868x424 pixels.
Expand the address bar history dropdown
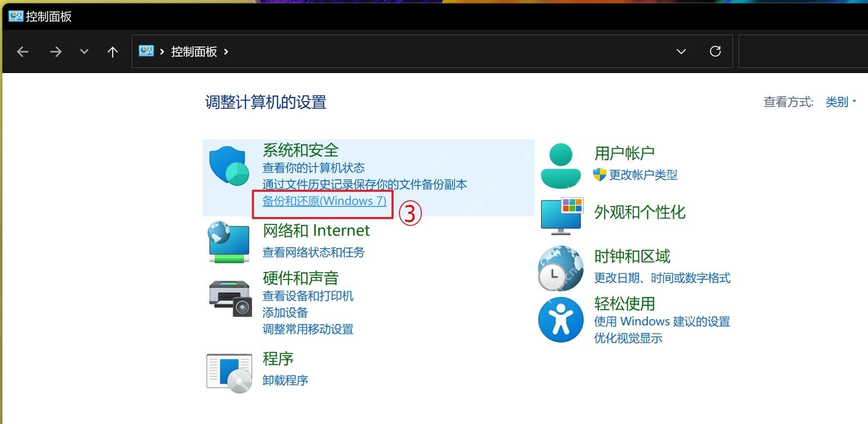681,51
